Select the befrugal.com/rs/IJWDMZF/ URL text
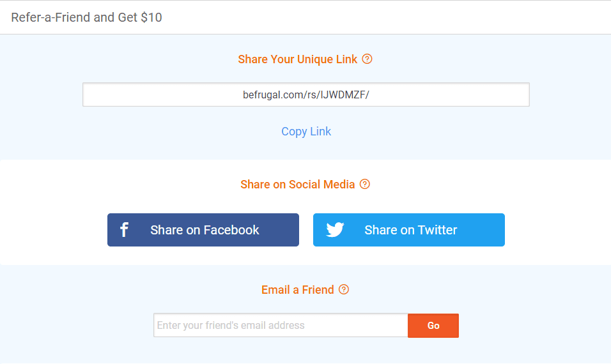The height and width of the screenshot is (364, 611). pyautogui.click(x=306, y=95)
